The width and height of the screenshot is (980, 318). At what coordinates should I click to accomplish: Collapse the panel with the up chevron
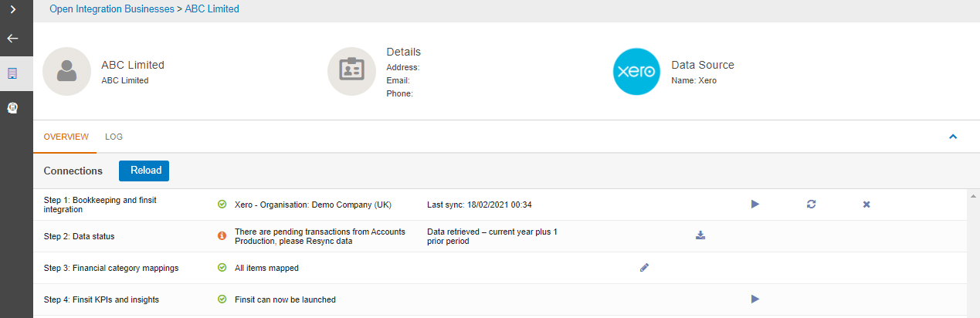click(x=952, y=137)
